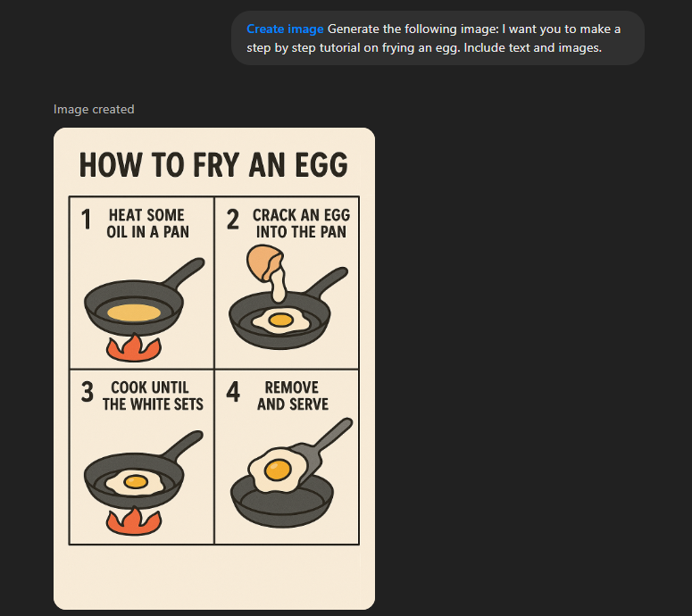Screen dimensions: 692x616
Task: Click the "Image created" status label
Action: [x=94, y=109]
